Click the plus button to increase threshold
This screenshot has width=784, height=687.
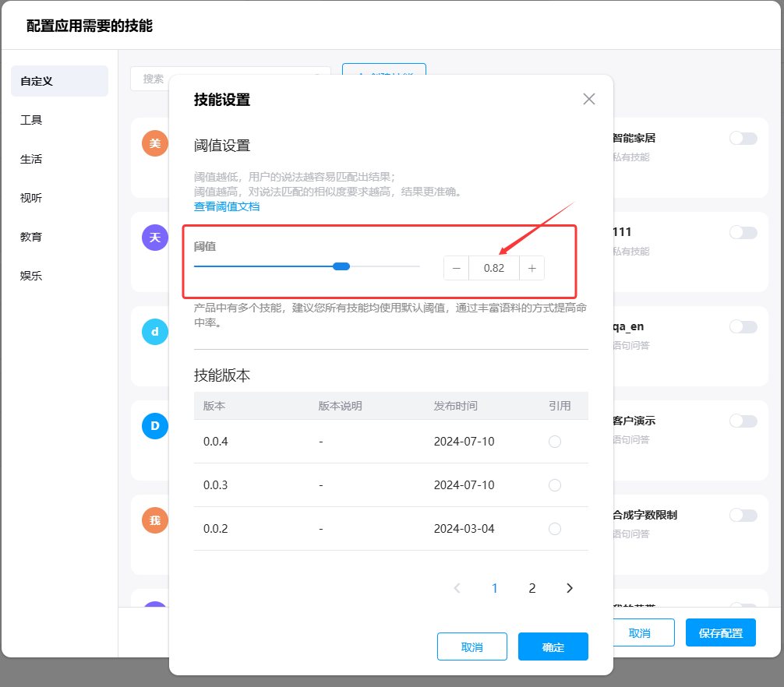click(x=531, y=268)
